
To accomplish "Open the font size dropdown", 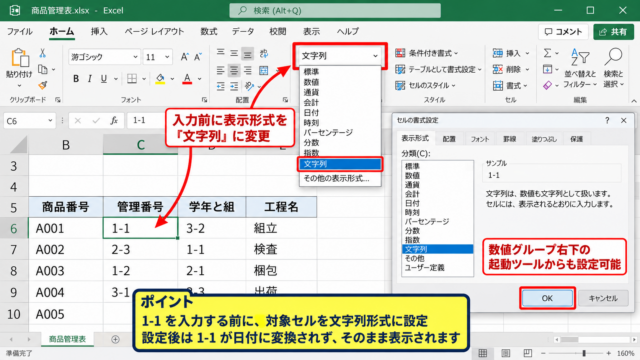I will coord(167,57).
